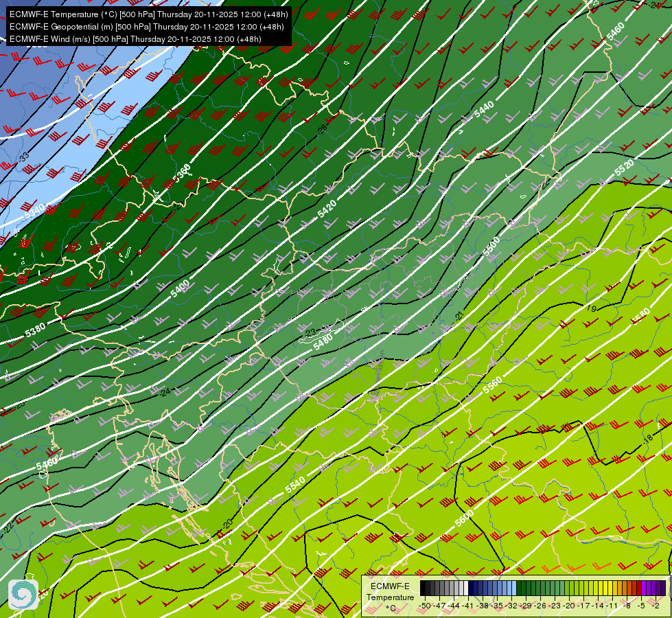
Task: Click the 5520 geopotential contour label
Action: pyautogui.click(x=624, y=168)
